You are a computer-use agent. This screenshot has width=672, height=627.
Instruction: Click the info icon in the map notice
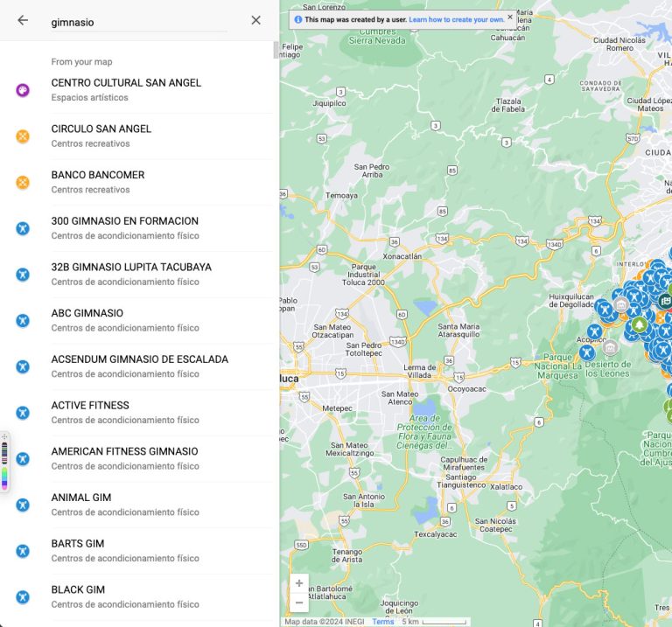[298, 20]
